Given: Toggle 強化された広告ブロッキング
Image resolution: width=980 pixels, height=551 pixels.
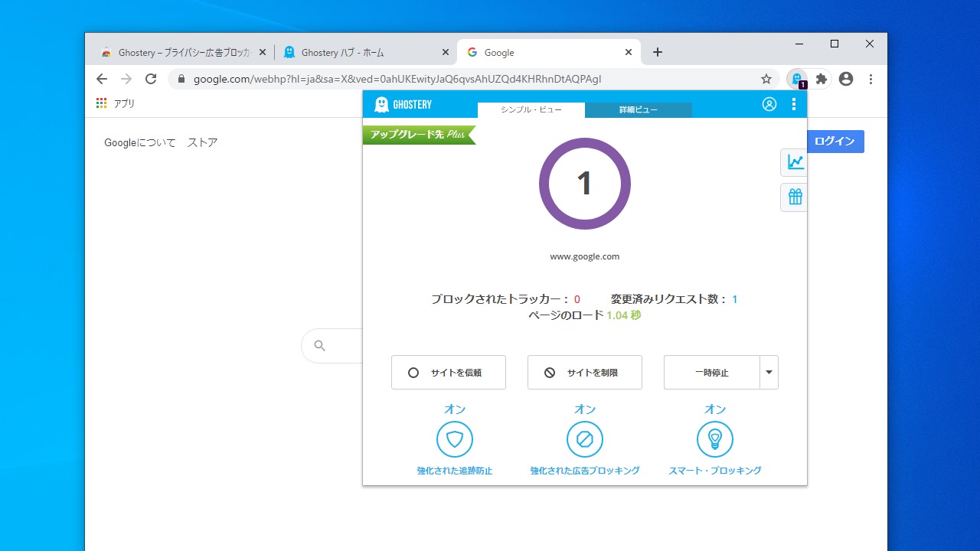Looking at the screenshot, I should tap(585, 439).
